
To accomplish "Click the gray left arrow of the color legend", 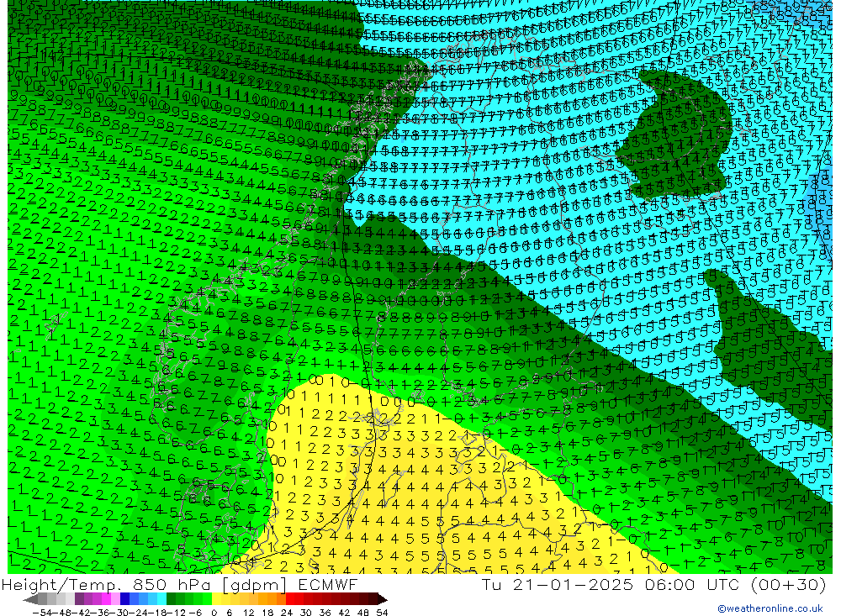I will tap(30, 600).
